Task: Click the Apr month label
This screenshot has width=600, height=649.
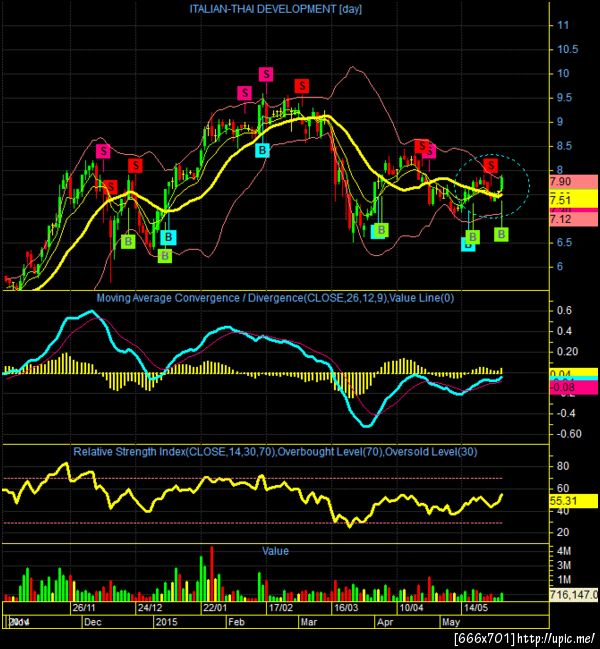Action: [x=385, y=622]
